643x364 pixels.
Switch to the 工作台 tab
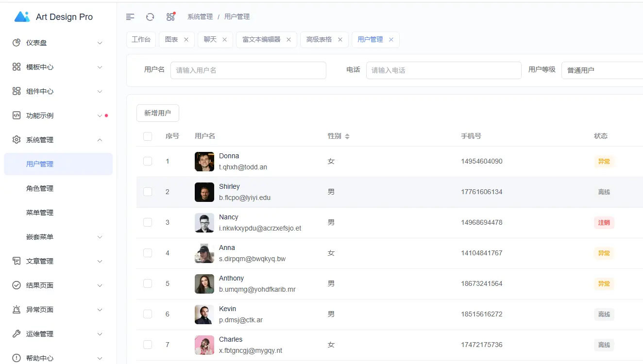pos(141,39)
